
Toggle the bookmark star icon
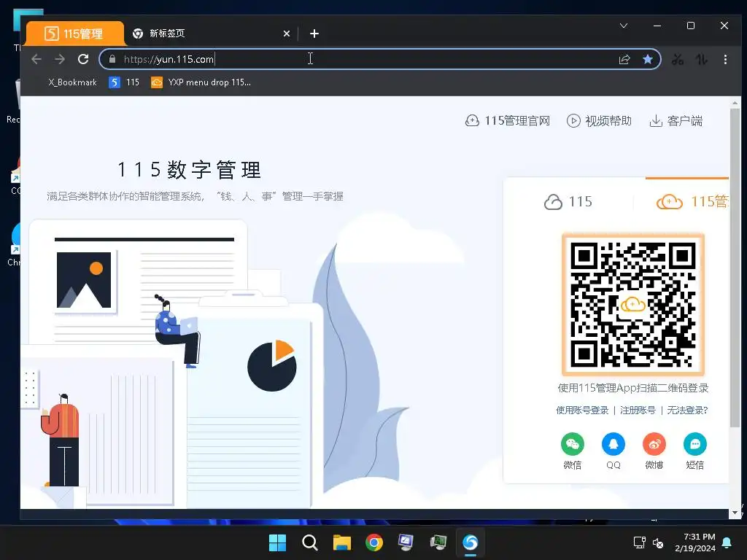click(648, 59)
